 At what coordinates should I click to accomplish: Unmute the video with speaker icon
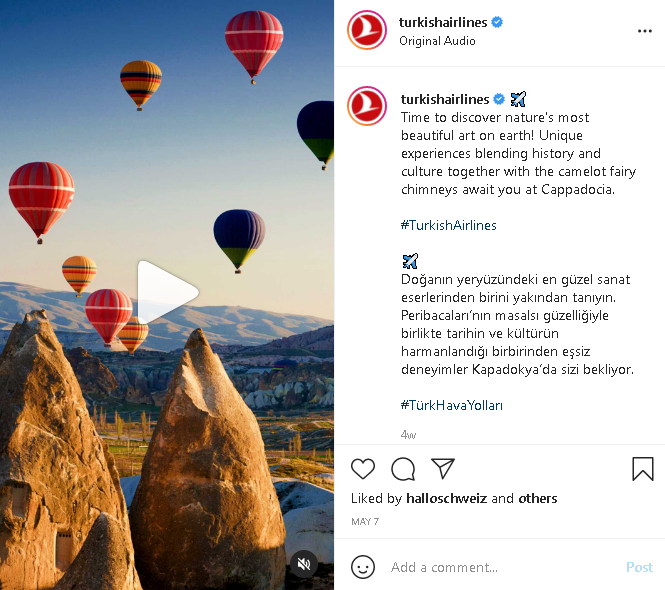[x=304, y=564]
